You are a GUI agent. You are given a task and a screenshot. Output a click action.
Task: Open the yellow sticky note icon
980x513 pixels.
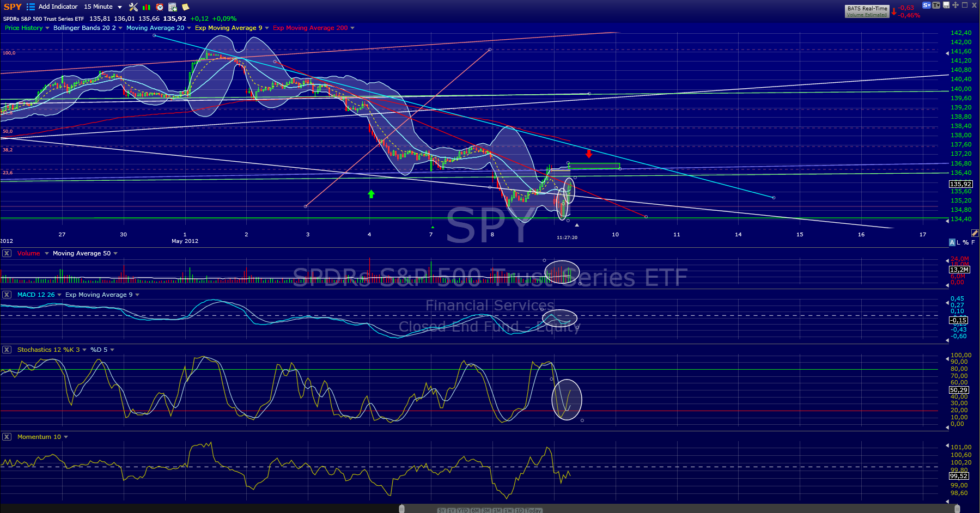pyautogui.click(x=186, y=7)
